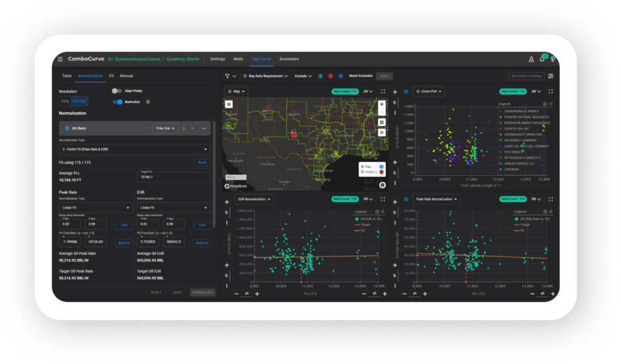Viewport: 621px width, 364px height.
Task: Click Peak Rate Trim button
Action: point(124,225)
